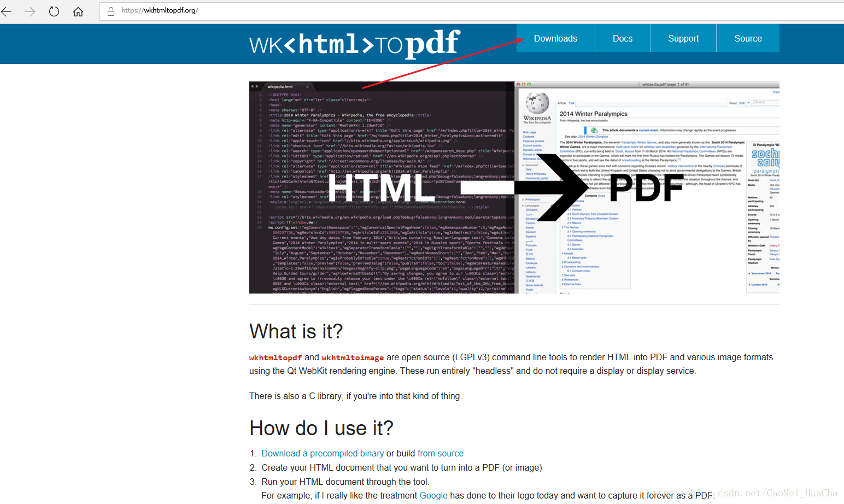
Task: Click the 'How do I use it?' heading
Action: click(321, 428)
